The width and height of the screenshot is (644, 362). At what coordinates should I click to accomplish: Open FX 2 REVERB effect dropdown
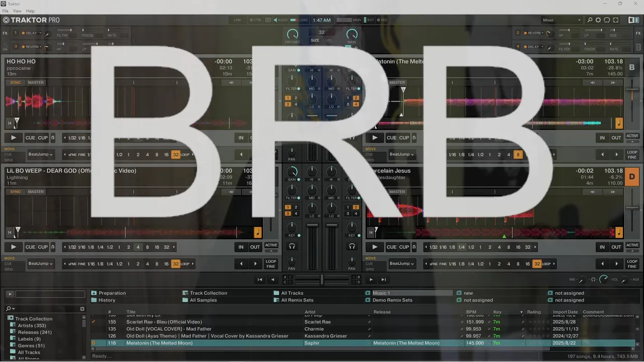[535, 33]
